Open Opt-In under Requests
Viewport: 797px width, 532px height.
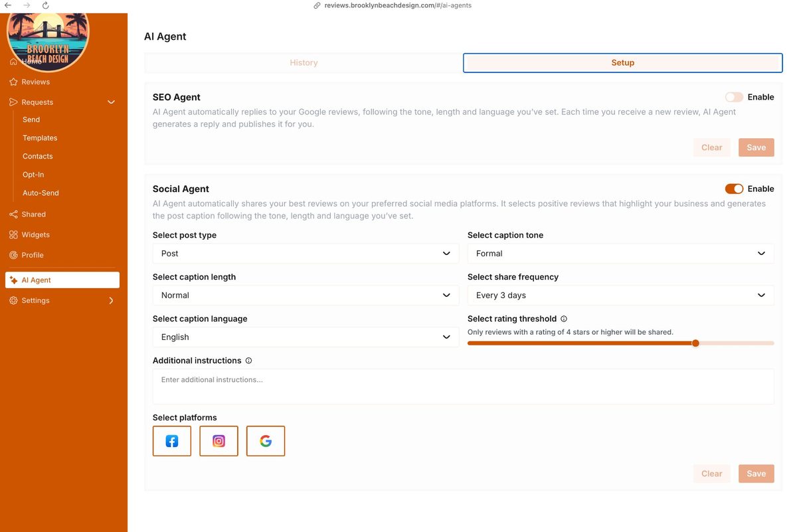pos(33,175)
